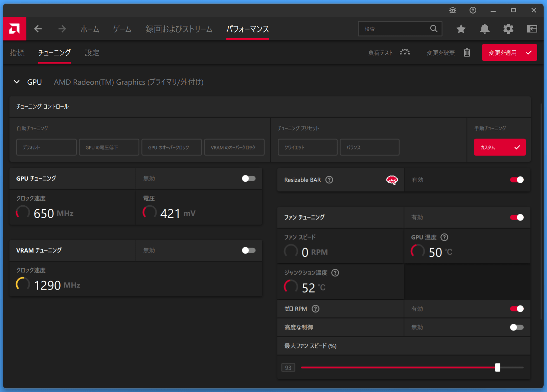Viewport: 547px width, 392px height.
Task: Click the vertical scrollbar on the right
Action: coord(541,211)
